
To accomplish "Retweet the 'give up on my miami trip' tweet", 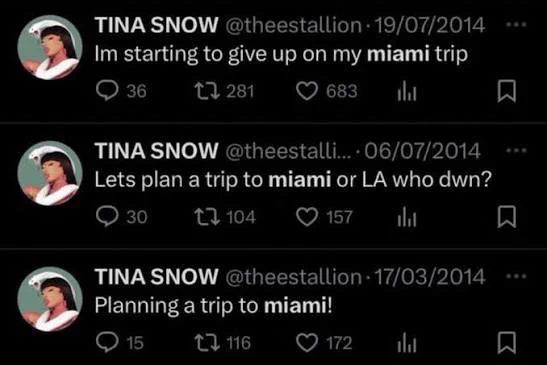I will point(207,91).
